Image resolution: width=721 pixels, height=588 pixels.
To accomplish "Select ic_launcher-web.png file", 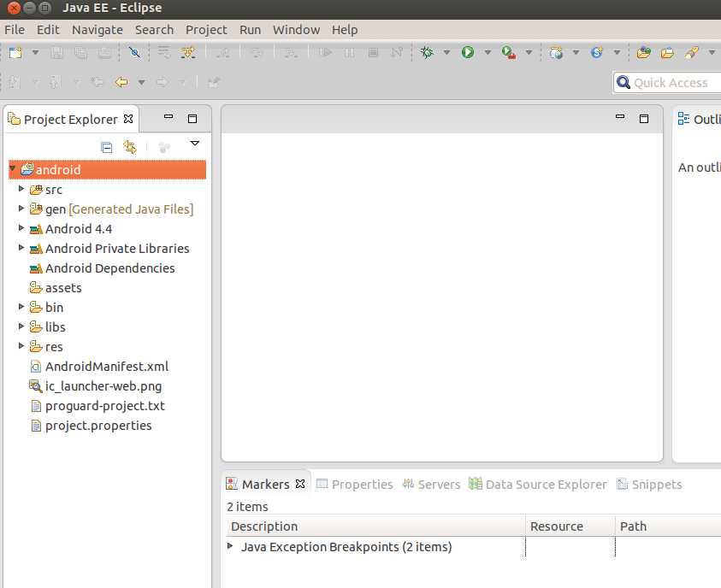I will tap(103, 386).
